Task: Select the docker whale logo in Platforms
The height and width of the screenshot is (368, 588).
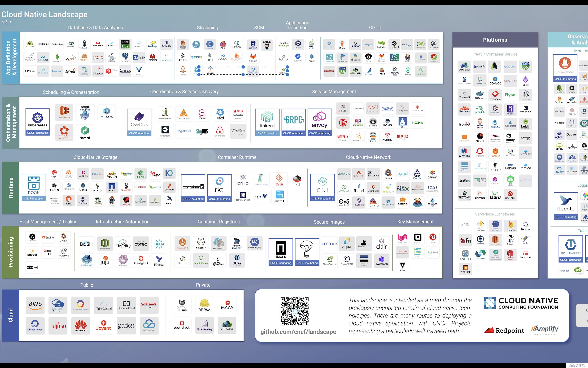Action: [x=480, y=95]
